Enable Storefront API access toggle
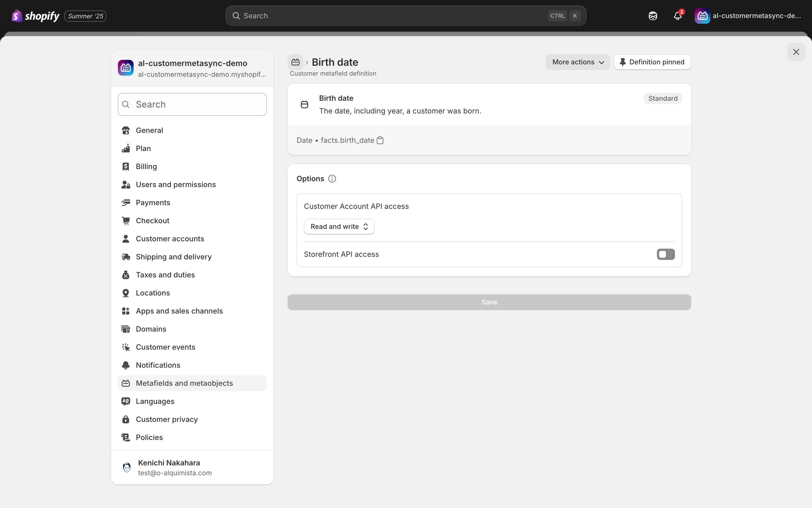 click(666, 254)
